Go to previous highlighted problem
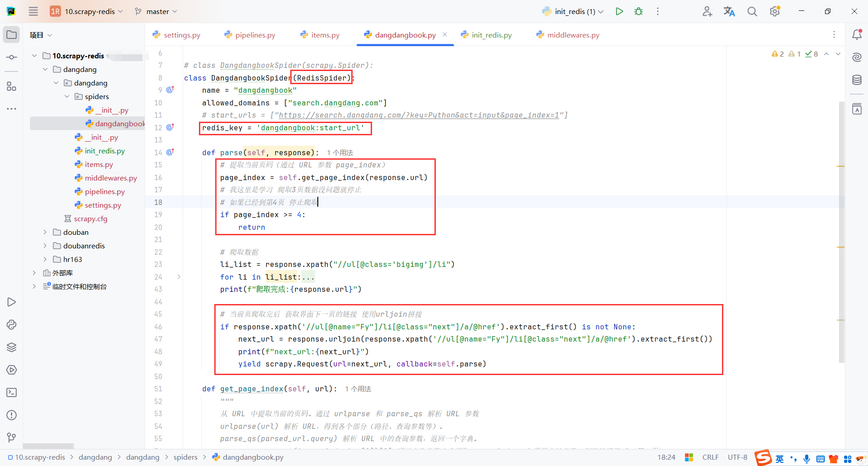This screenshot has height=466, width=868. click(826, 54)
